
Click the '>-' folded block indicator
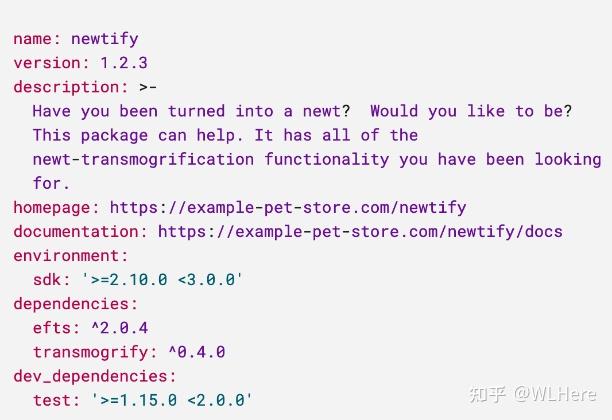(148, 87)
